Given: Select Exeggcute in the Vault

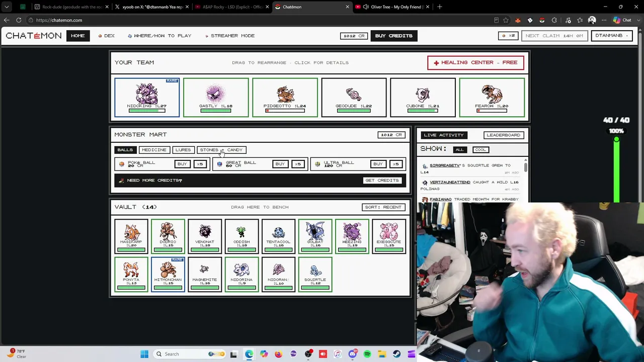Looking at the screenshot, I should pos(388,236).
